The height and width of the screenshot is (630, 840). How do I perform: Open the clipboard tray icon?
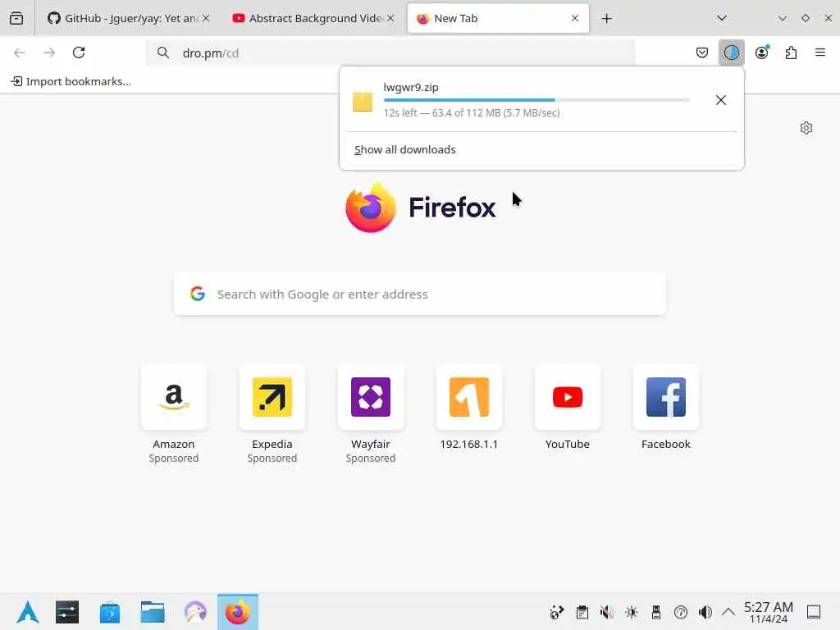coord(582,612)
